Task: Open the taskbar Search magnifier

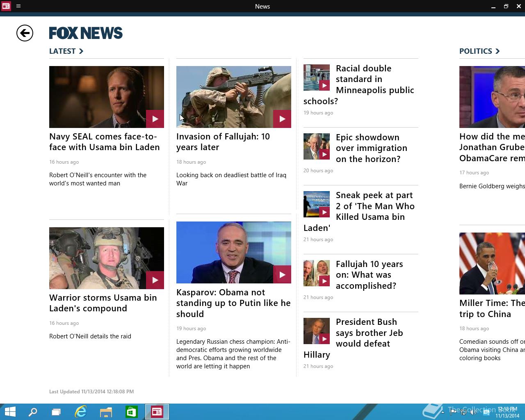Action: (33, 412)
